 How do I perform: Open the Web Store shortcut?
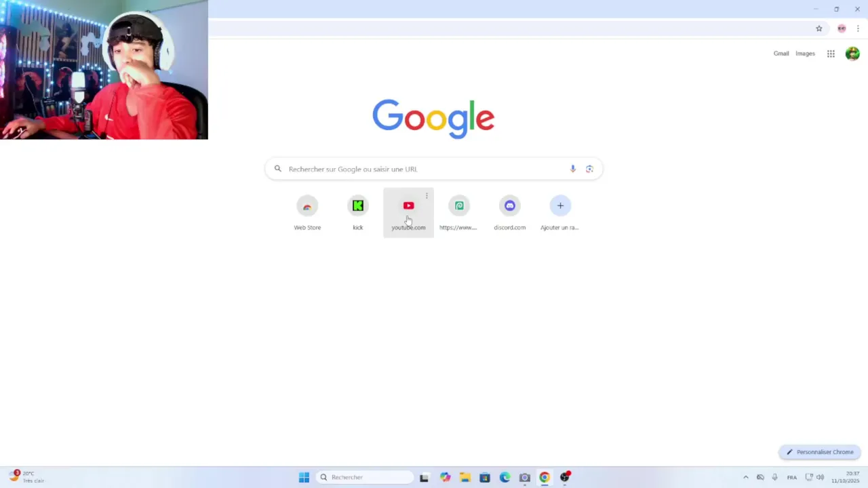pyautogui.click(x=307, y=213)
